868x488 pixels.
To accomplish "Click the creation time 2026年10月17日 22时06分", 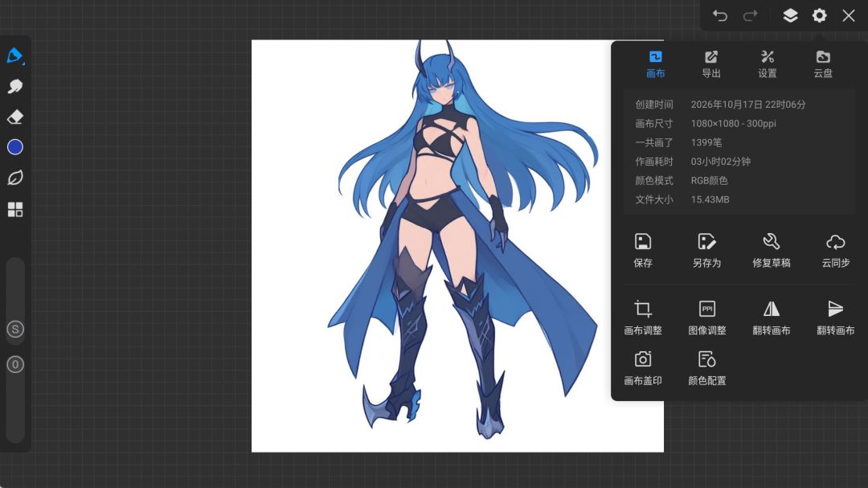I will click(x=748, y=105).
